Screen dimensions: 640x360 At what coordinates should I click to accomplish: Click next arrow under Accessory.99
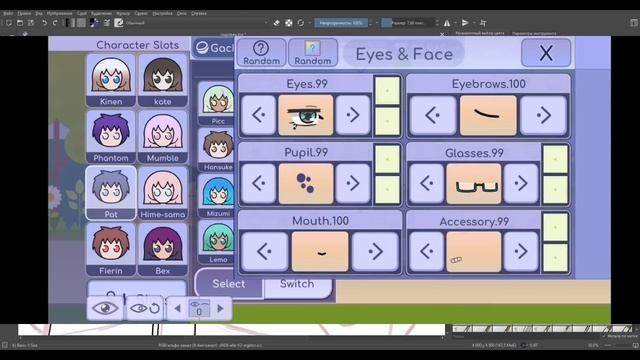(521, 251)
